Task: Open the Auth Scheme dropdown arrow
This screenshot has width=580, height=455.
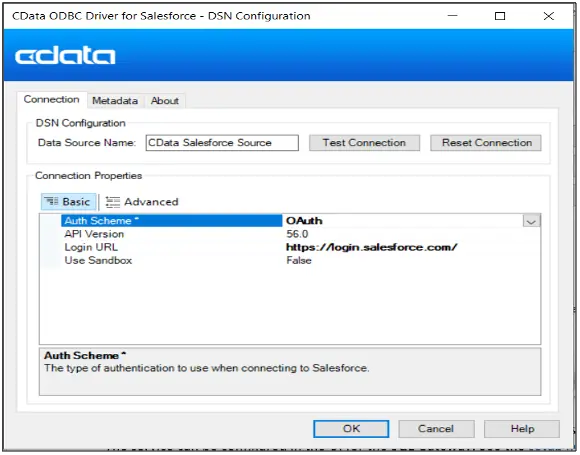Action: 532,221
